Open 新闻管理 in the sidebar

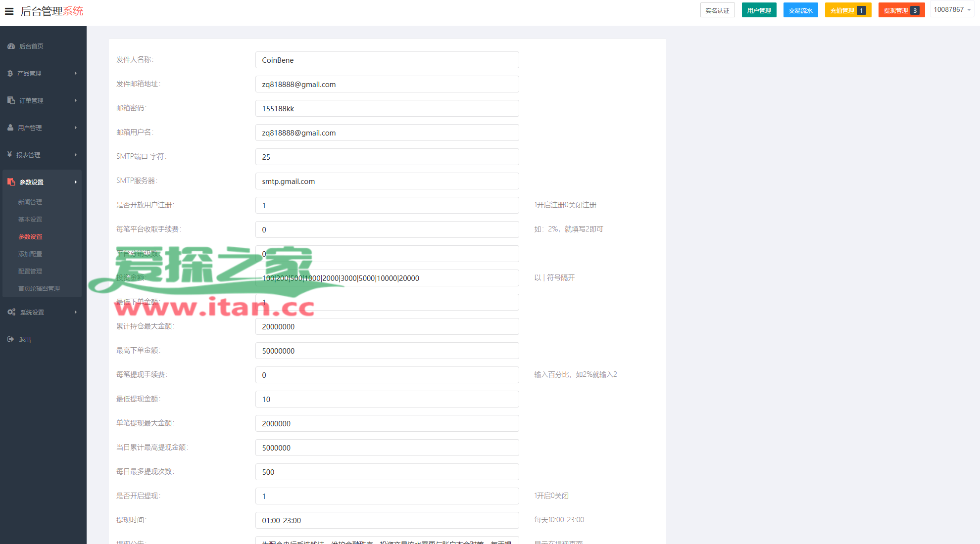pos(30,202)
